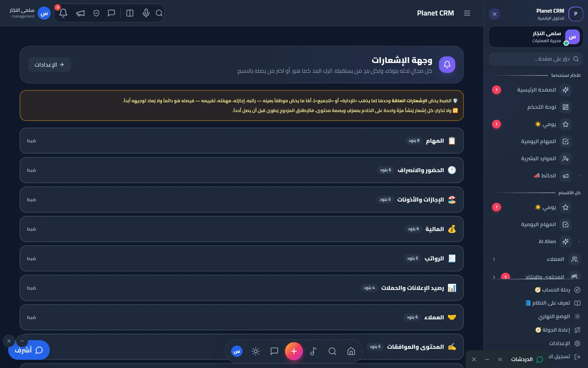Expand المالية section via ضبط
The height and width of the screenshot is (368, 588).
pos(31,229)
